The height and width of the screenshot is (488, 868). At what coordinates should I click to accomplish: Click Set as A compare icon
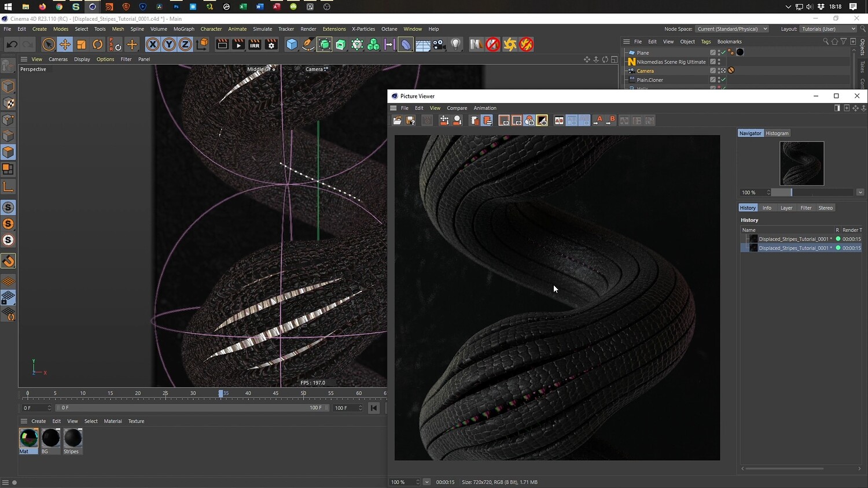599,120
